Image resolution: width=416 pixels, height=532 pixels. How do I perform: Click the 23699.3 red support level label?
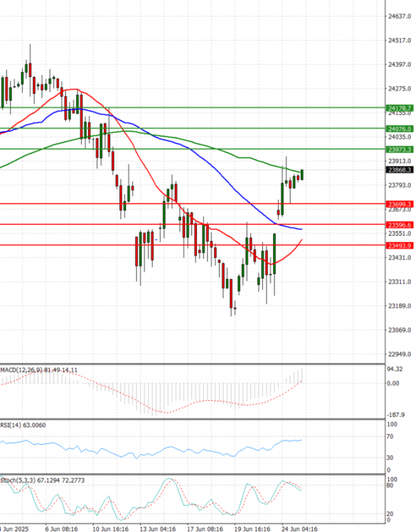399,204
